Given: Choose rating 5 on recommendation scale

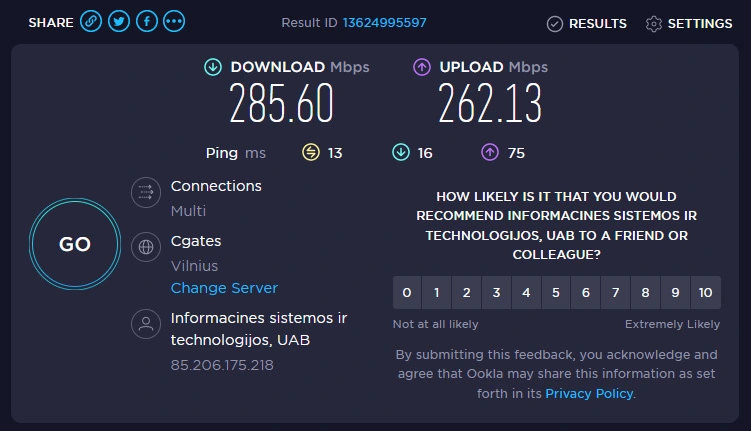Looking at the screenshot, I should click(556, 293).
